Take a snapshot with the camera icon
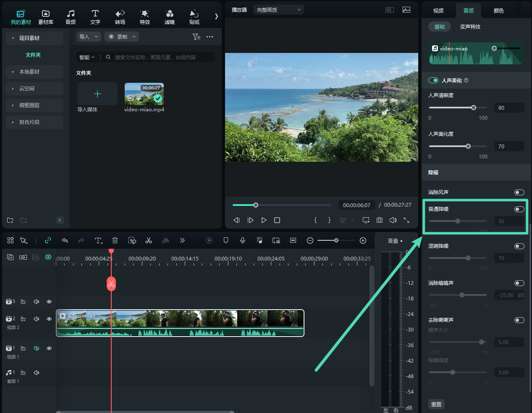The width and height of the screenshot is (532, 413). [x=380, y=220]
